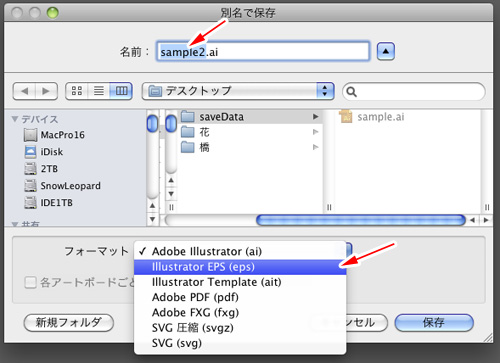Open the 橋 folder

251,147
